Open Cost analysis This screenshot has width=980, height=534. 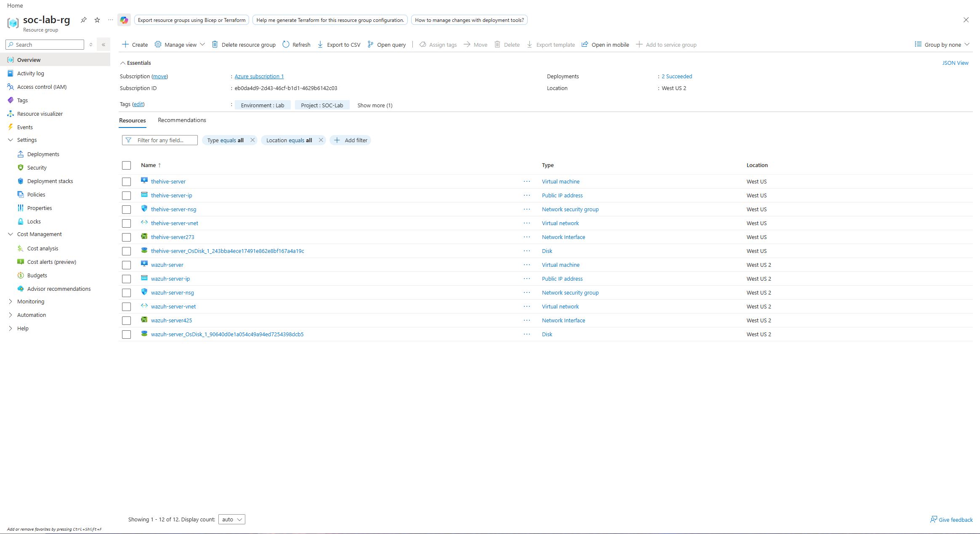(x=42, y=248)
